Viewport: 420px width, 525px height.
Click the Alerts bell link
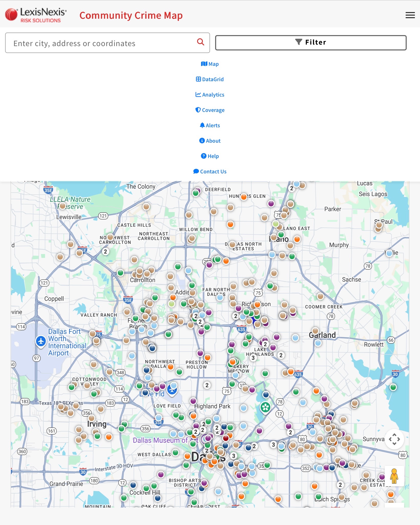pos(210,125)
